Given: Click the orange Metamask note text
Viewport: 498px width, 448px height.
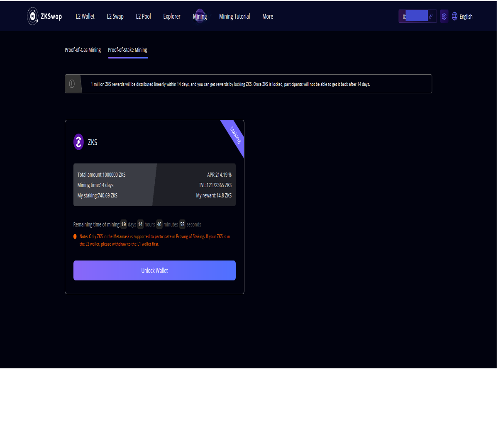Looking at the screenshot, I should [154, 240].
